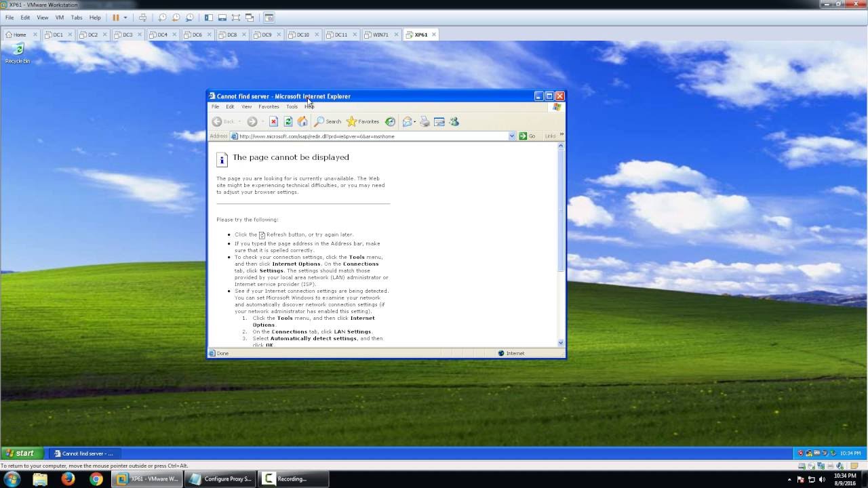The width and height of the screenshot is (868, 488).
Task: Toggle VMware thumbnail bar icon
Action: coord(222,18)
